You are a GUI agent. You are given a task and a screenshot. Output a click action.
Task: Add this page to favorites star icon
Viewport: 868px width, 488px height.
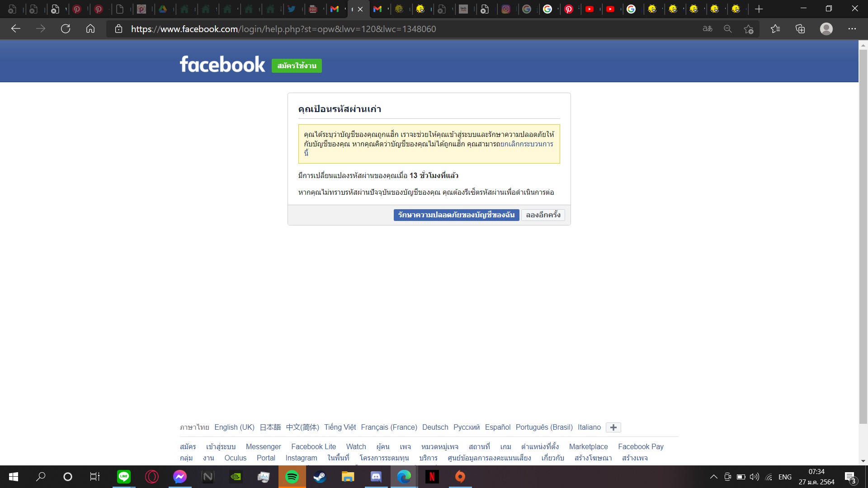pyautogui.click(x=749, y=29)
